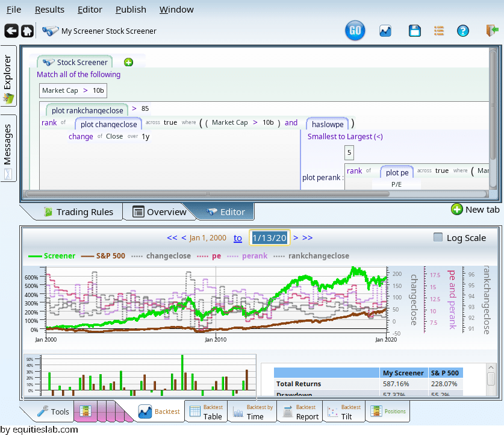504x435 pixels.
Task: Open the Tools tab at bottom
Action: pyautogui.click(x=53, y=412)
